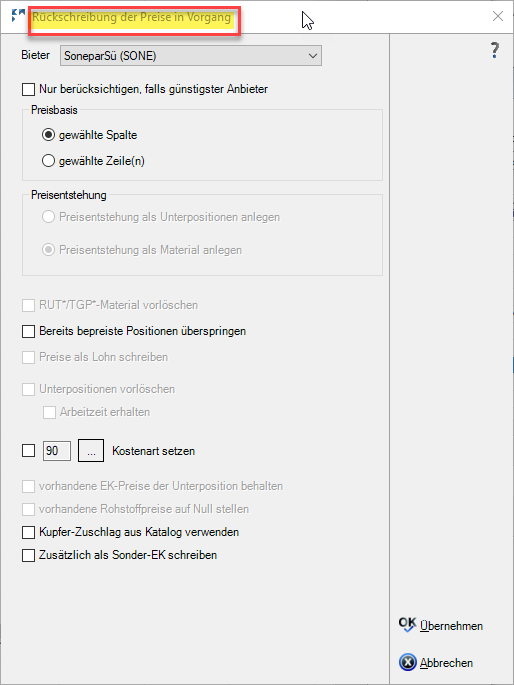
Task: Click the 'Preisentstehung als Unterpositionen anlegen' radio
Action: coord(48,217)
